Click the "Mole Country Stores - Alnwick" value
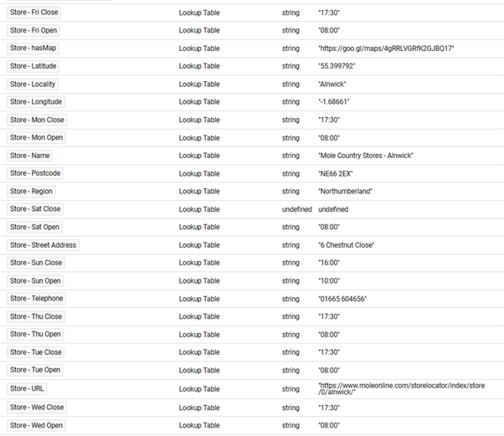The width and height of the screenshot is (504, 436). (366, 156)
